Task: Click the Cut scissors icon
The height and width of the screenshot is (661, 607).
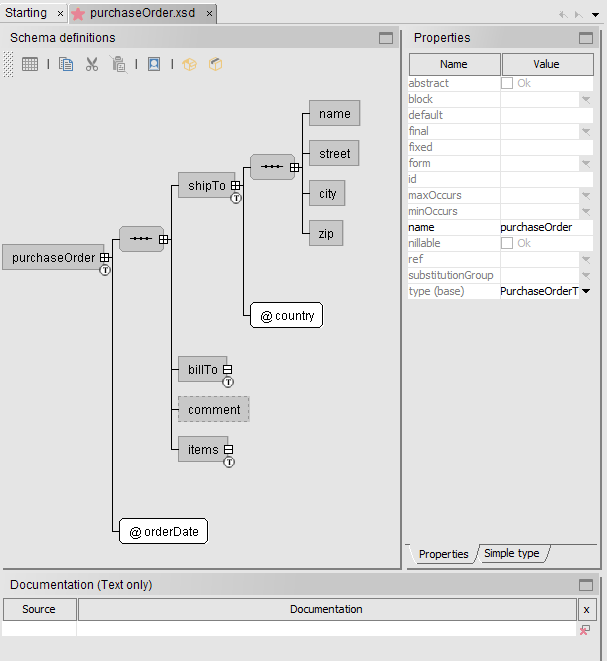Action: click(92, 64)
